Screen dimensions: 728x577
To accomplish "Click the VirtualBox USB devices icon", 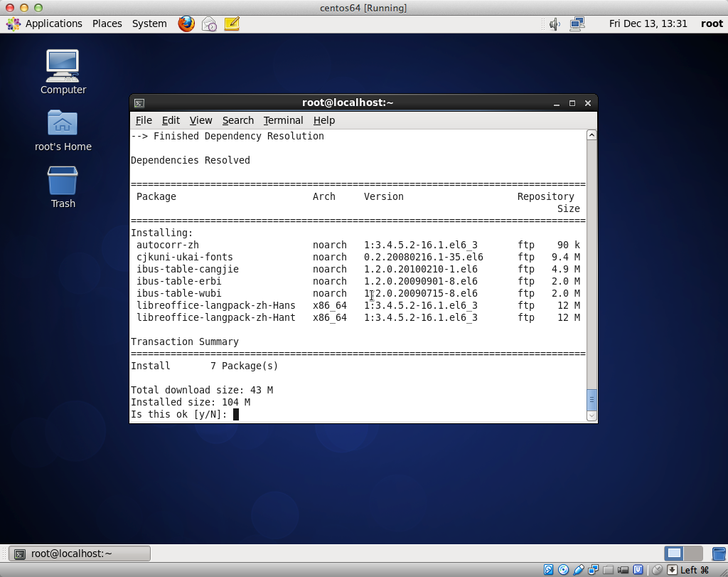I will click(x=579, y=570).
